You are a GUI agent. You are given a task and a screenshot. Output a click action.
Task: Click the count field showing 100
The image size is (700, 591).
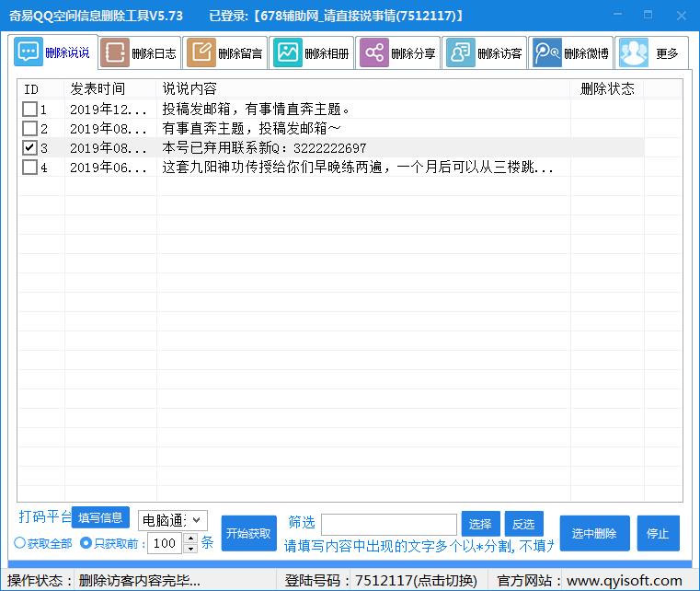coord(166,543)
